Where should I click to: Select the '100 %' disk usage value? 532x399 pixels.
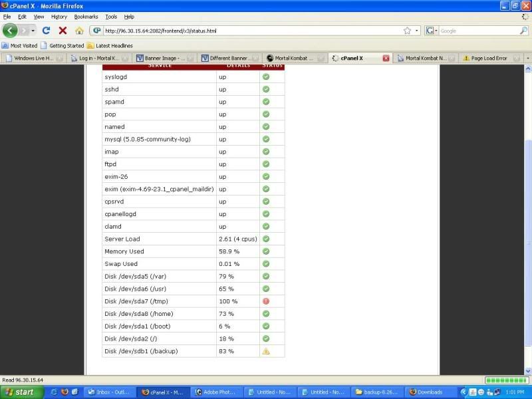228,301
